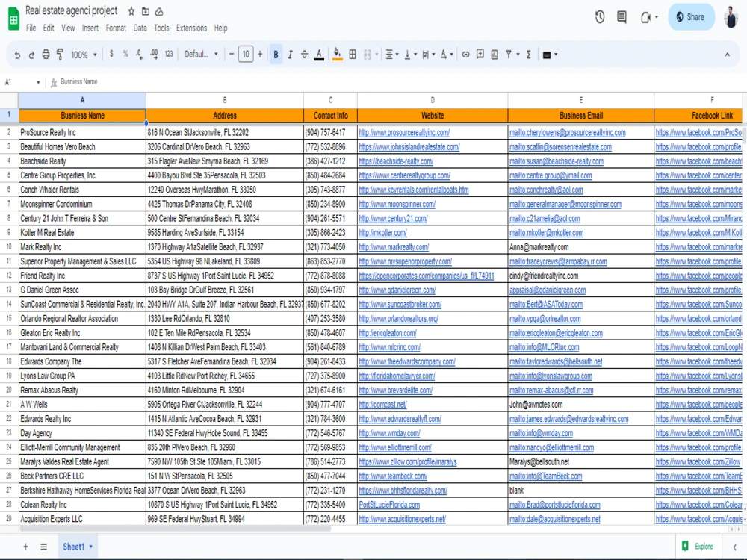Click the Share button

pyautogui.click(x=691, y=17)
